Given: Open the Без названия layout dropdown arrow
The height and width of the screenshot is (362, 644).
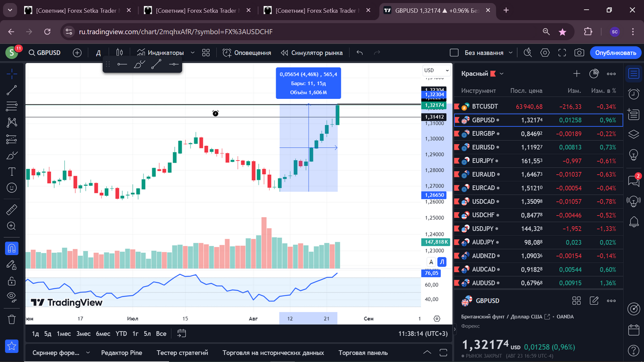Looking at the screenshot, I should click(x=511, y=52).
